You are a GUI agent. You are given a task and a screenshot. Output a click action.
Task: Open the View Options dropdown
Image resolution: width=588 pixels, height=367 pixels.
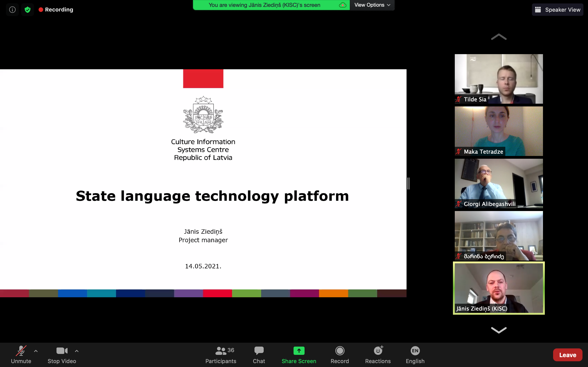pos(372,5)
